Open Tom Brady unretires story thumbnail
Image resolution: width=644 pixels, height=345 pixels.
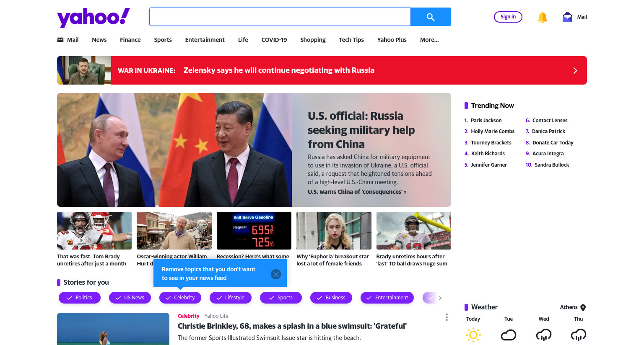point(94,231)
